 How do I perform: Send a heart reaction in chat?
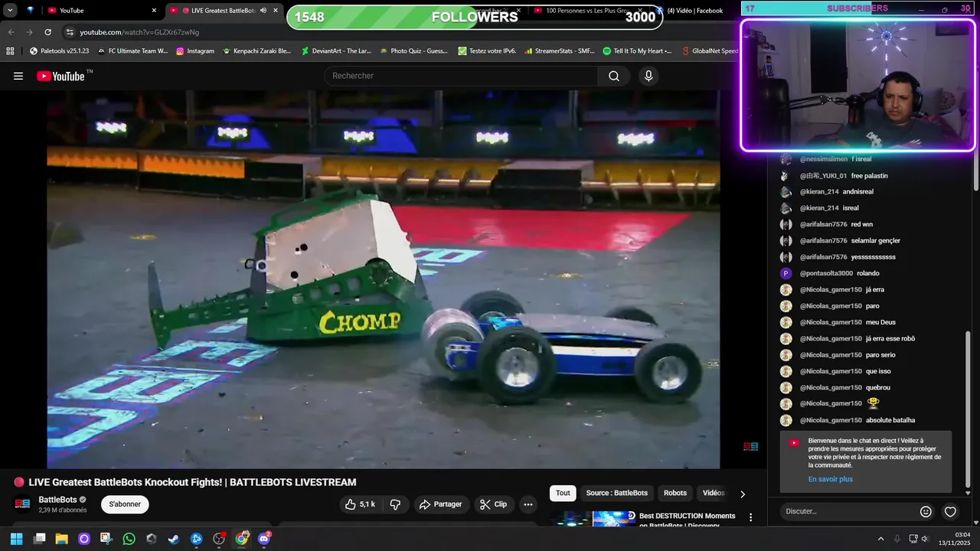click(950, 511)
